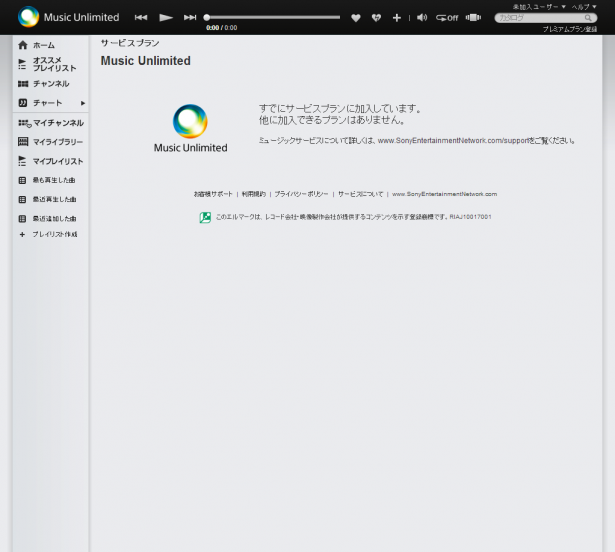Start playback with the play button

tap(166, 17)
